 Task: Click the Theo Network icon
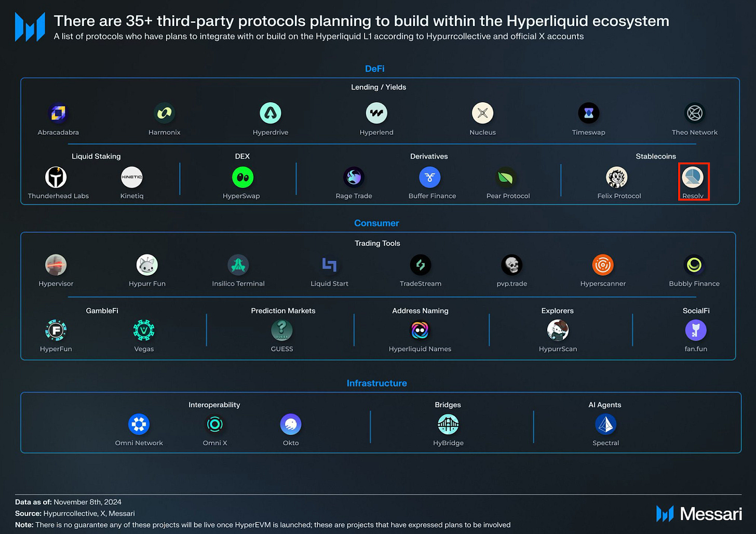click(695, 113)
